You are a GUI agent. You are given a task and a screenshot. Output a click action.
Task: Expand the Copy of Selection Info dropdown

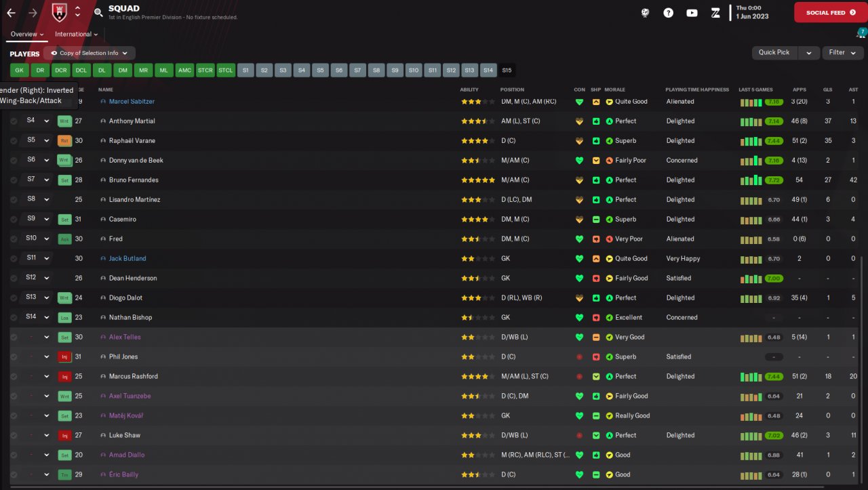click(x=90, y=53)
